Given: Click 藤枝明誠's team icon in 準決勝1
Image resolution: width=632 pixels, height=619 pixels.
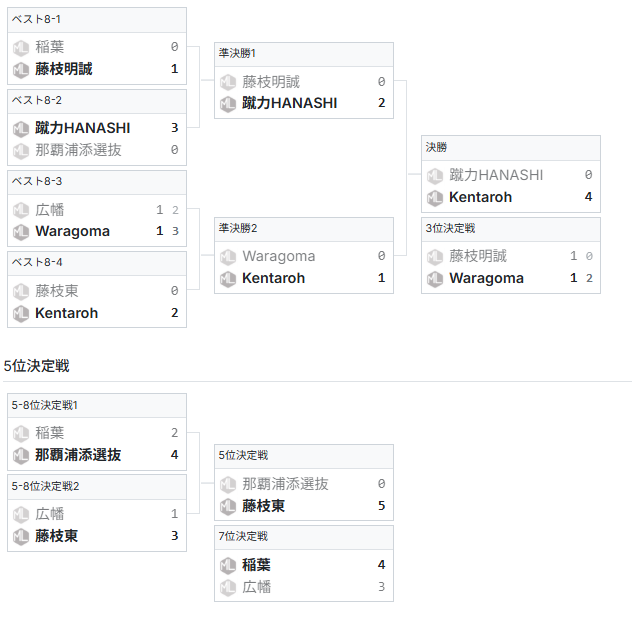Looking at the screenshot, I should pyautogui.click(x=228, y=82).
